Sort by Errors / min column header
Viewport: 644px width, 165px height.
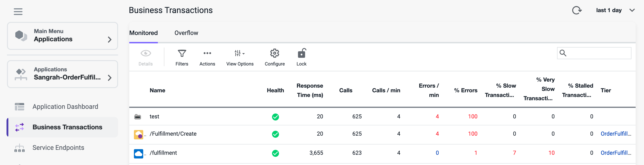click(x=429, y=90)
